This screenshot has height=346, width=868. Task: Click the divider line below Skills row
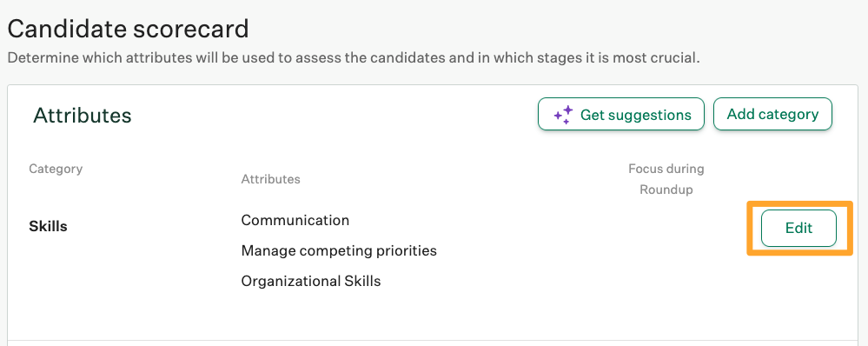(433, 341)
